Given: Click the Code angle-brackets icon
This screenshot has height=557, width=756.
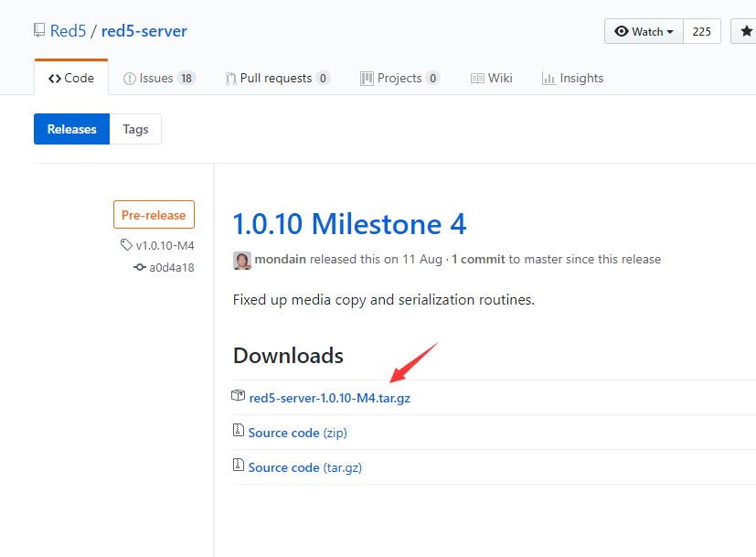Looking at the screenshot, I should point(55,79).
